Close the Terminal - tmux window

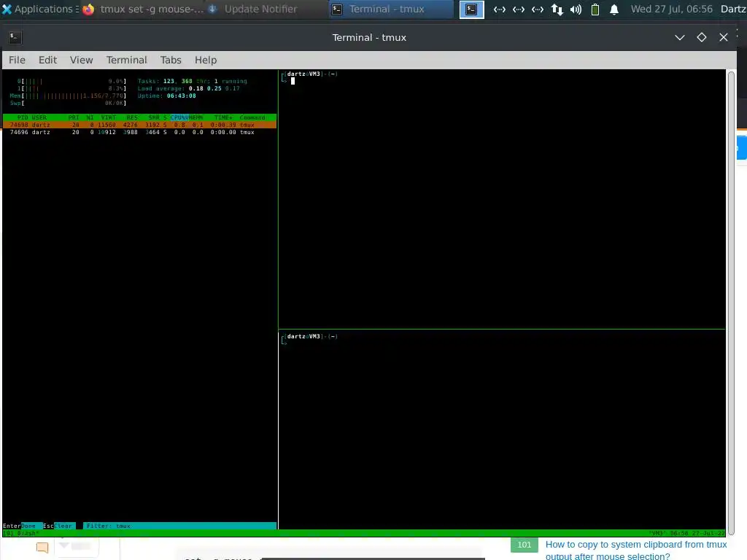click(x=724, y=37)
